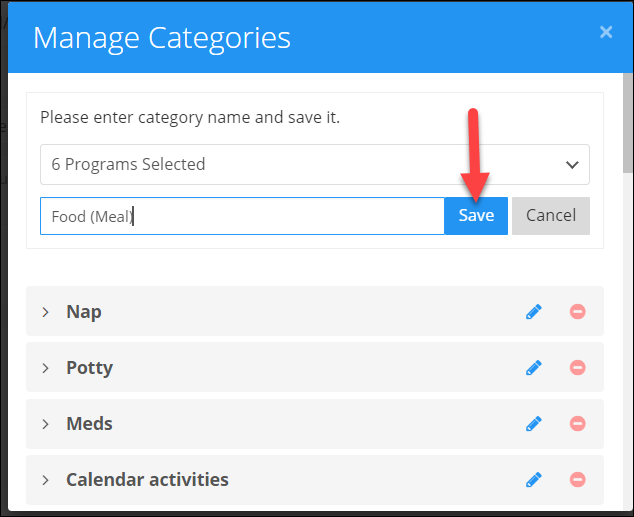Screen dimensions: 634x517
Task: Expand the Potty category chevron
Action: coord(45,368)
